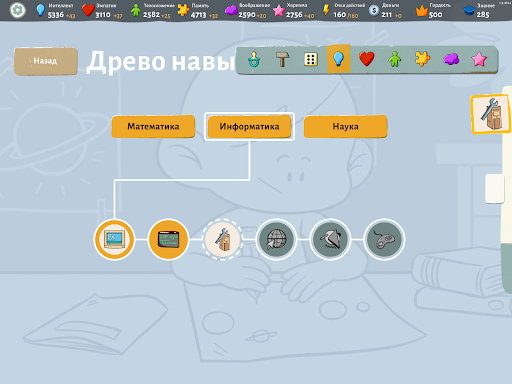This screenshot has height=384, width=512.
Task: Select the hammer category icon
Action: (x=282, y=60)
